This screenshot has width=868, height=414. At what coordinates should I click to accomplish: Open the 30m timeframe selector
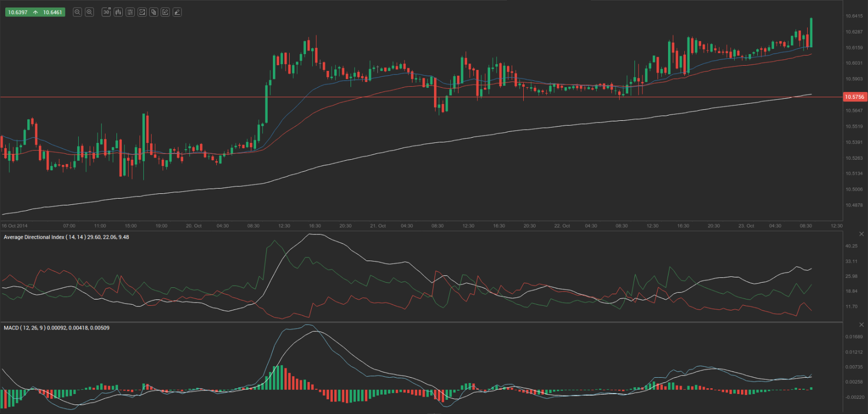click(106, 12)
